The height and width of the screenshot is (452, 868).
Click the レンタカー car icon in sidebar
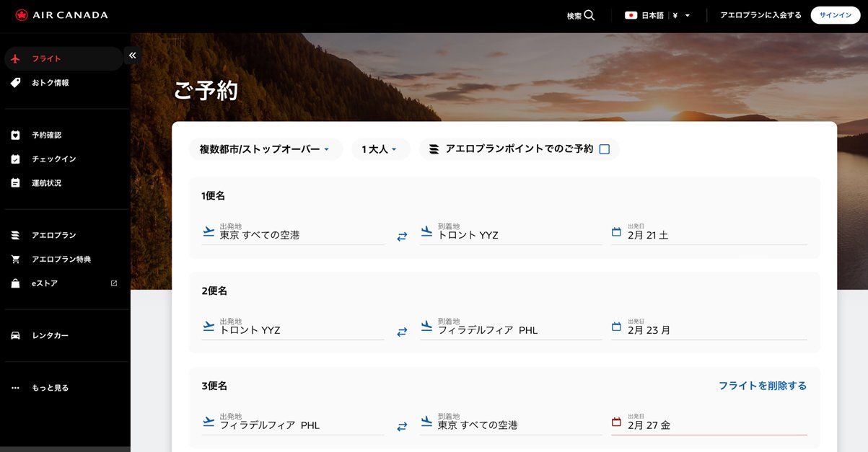click(15, 335)
